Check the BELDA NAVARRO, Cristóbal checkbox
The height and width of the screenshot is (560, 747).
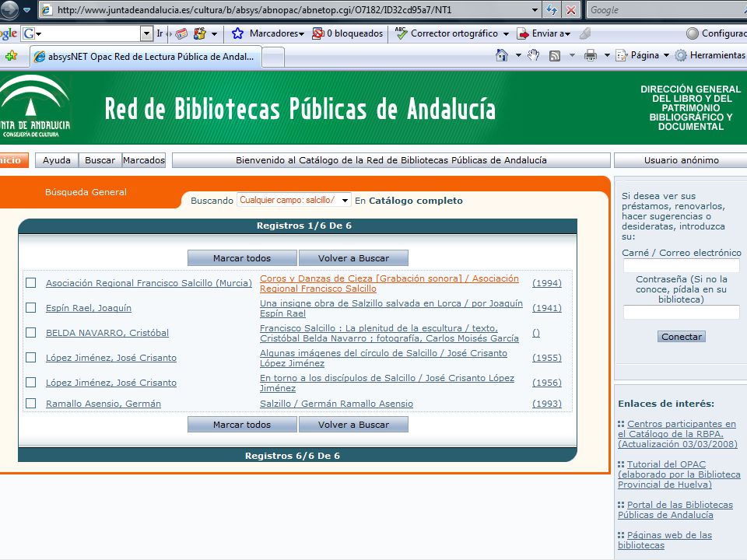31,332
